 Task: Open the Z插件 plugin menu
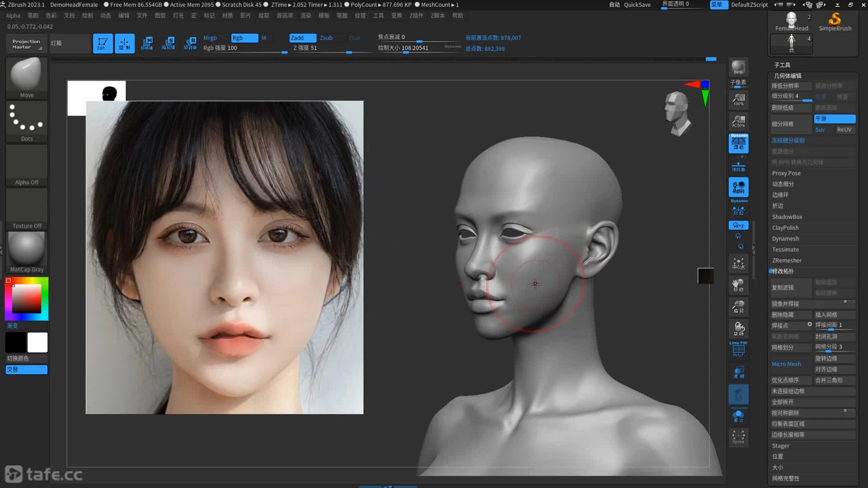point(416,15)
